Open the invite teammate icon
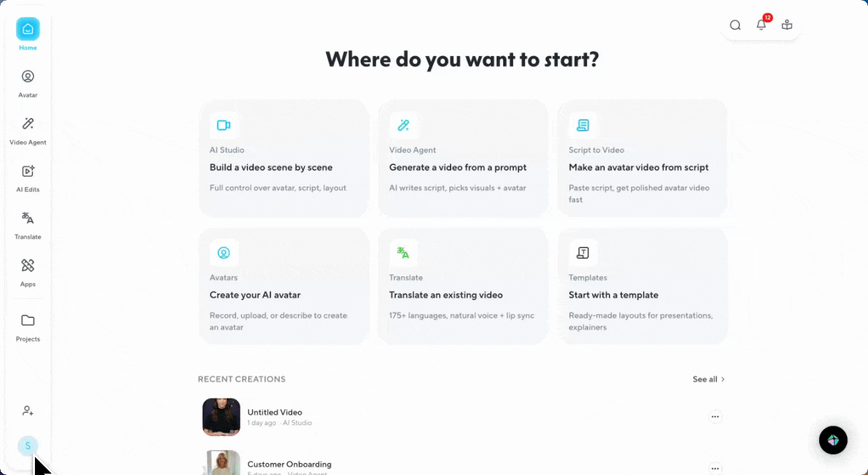The width and height of the screenshot is (868, 475). [x=28, y=410]
